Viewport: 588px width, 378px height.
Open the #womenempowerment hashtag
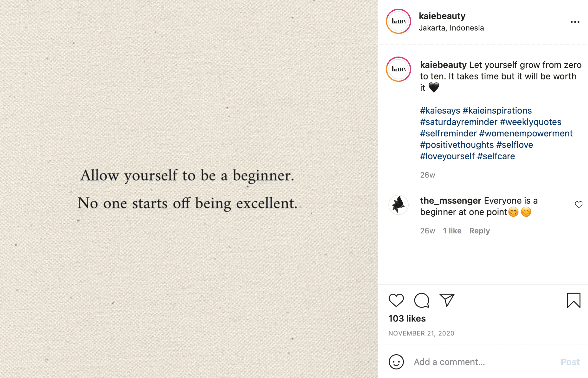526,133
